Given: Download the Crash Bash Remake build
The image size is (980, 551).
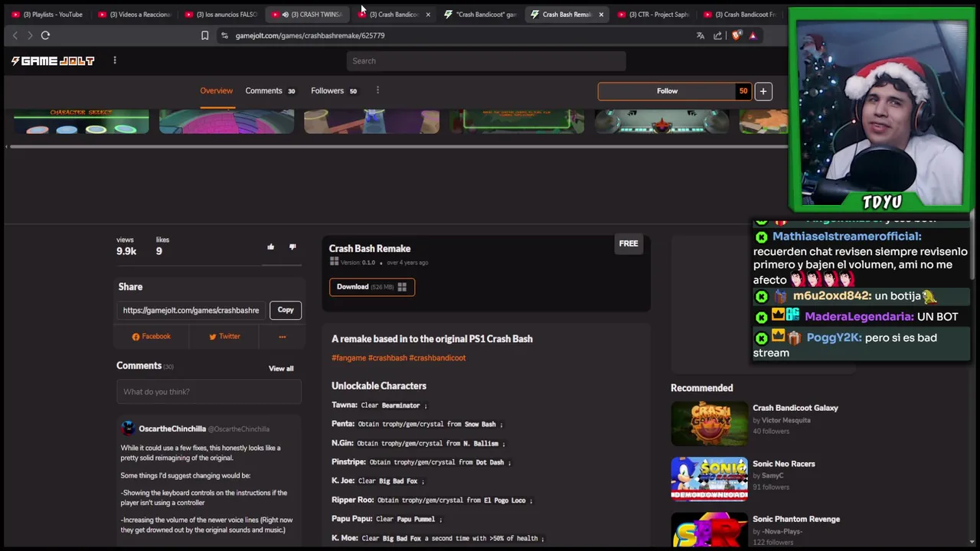Looking at the screenshot, I should [372, 287].
